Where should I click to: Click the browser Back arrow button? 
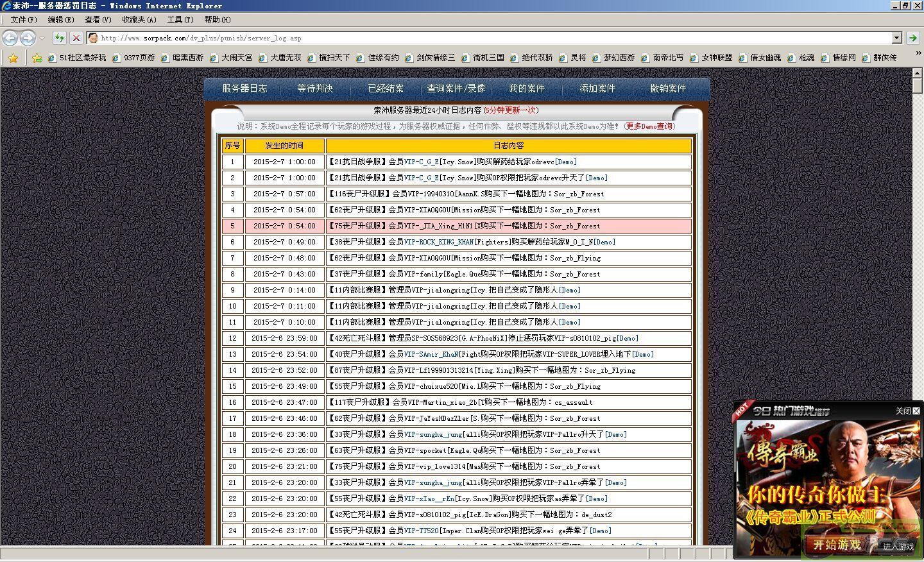(x=10, y=38)
